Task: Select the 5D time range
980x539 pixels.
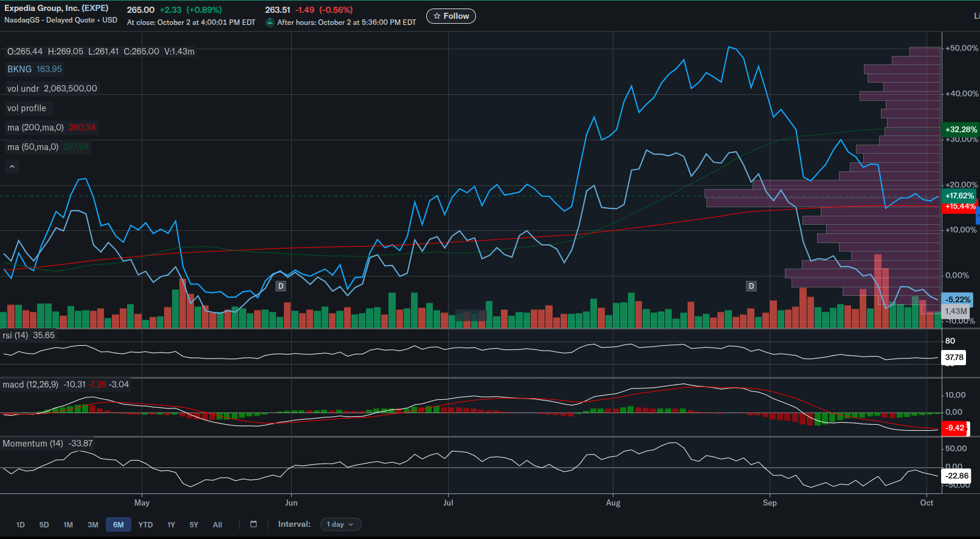Action: point(44,524)
